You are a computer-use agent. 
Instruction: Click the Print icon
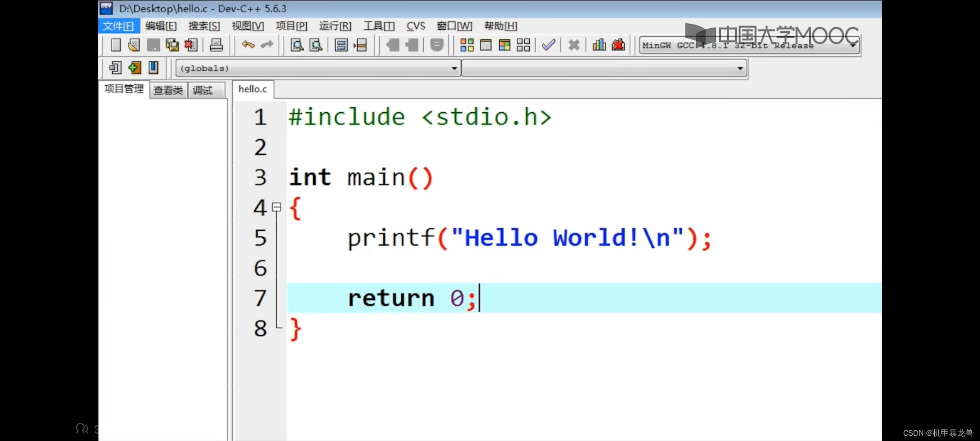pos(216,45)
